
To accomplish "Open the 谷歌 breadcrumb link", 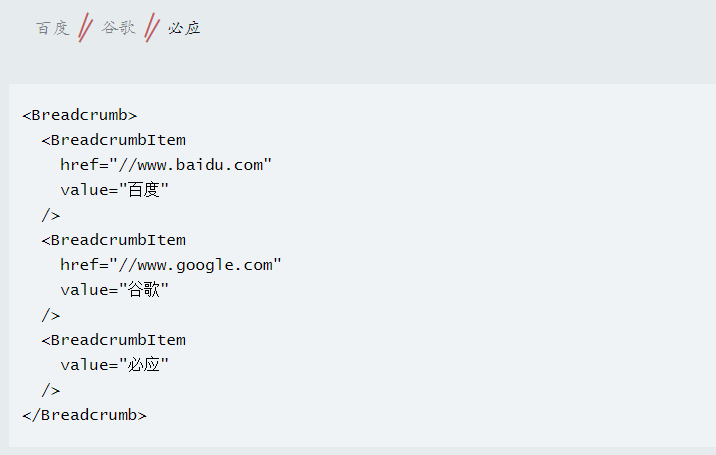I will [x=119, y=28].
